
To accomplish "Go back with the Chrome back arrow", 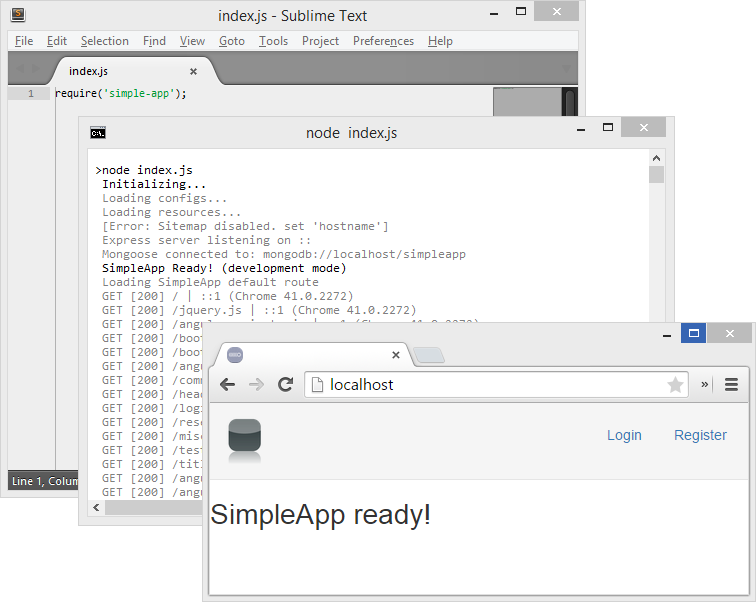I will click(x=227, y=384).
